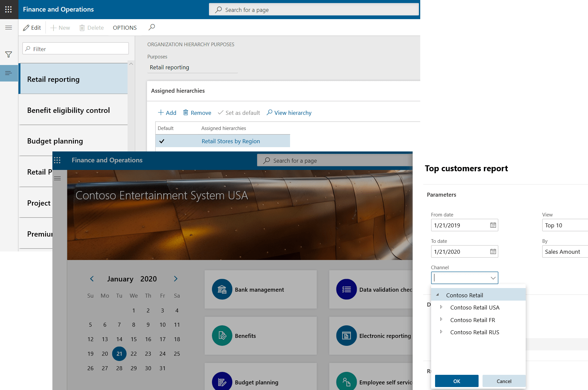
Task: Expand the Contoso Retail USA node
Action: 441,307
